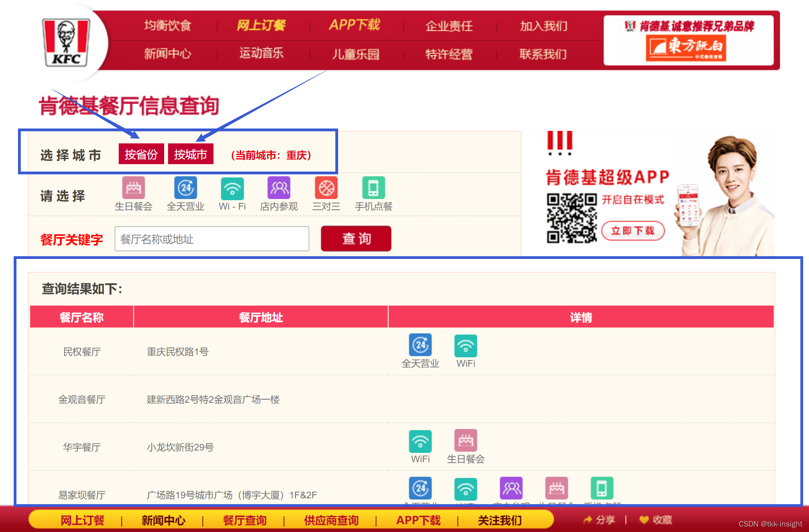
Task: Open the APP下载 top menu item
Action: point(355,25)
